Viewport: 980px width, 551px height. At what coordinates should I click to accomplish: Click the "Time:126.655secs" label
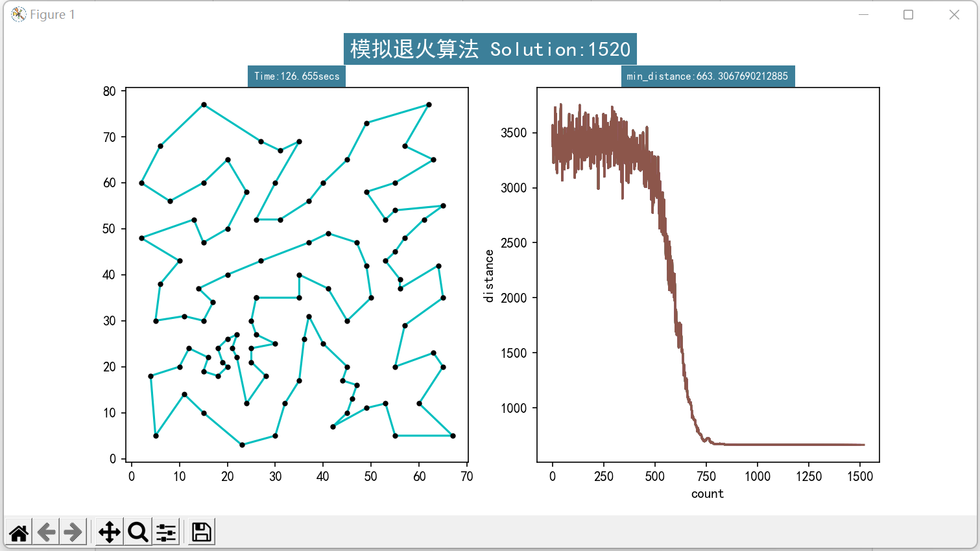coord(296,76)
